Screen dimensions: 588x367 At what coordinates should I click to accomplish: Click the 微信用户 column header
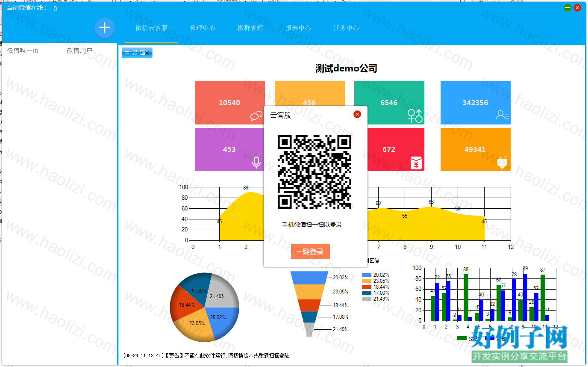click(x=79, y=51)
